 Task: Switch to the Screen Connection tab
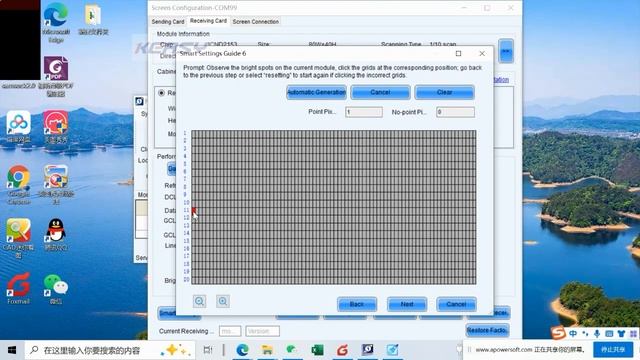coord(256,22)
